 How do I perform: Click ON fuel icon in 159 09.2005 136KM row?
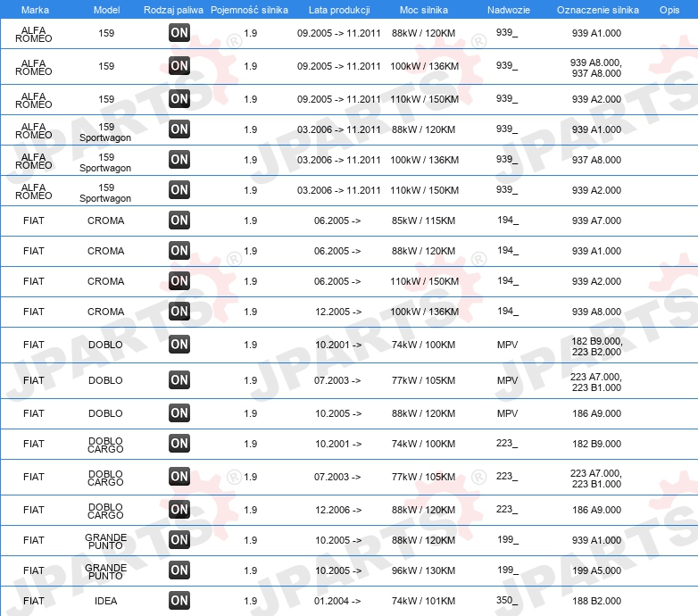click(x=179, y=65)
